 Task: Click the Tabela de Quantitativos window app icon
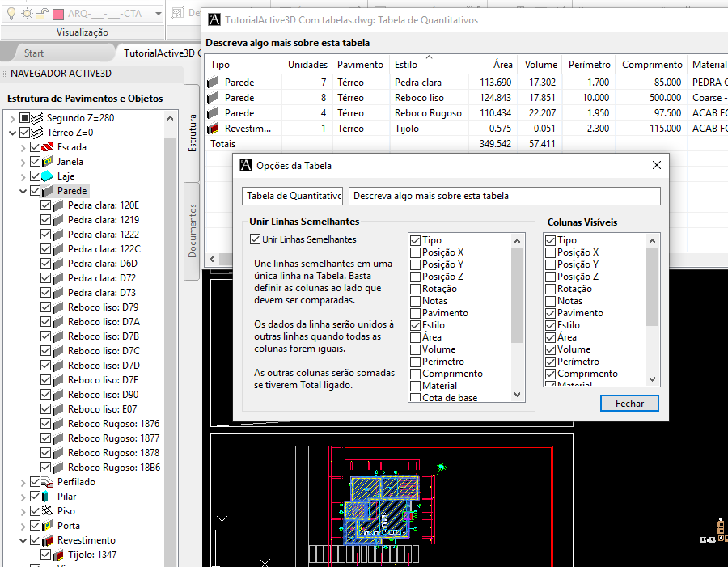coord(214,19)
